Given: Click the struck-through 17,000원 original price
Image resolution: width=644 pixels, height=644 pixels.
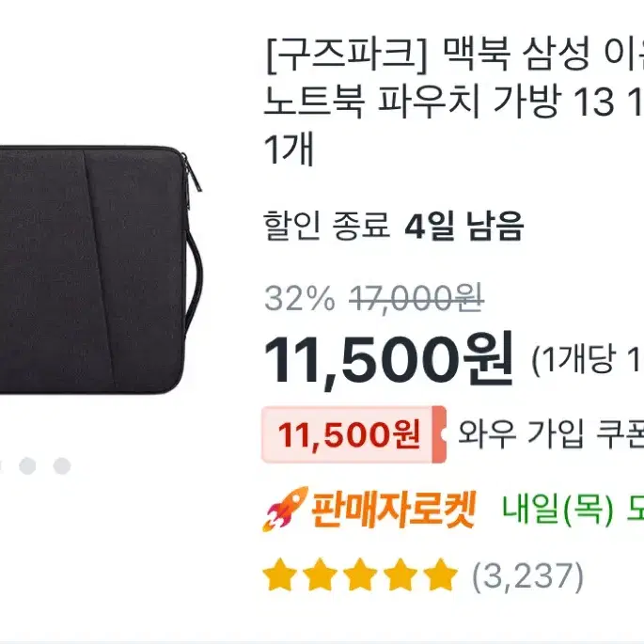Looking at the screenshot, I should 416,299.
